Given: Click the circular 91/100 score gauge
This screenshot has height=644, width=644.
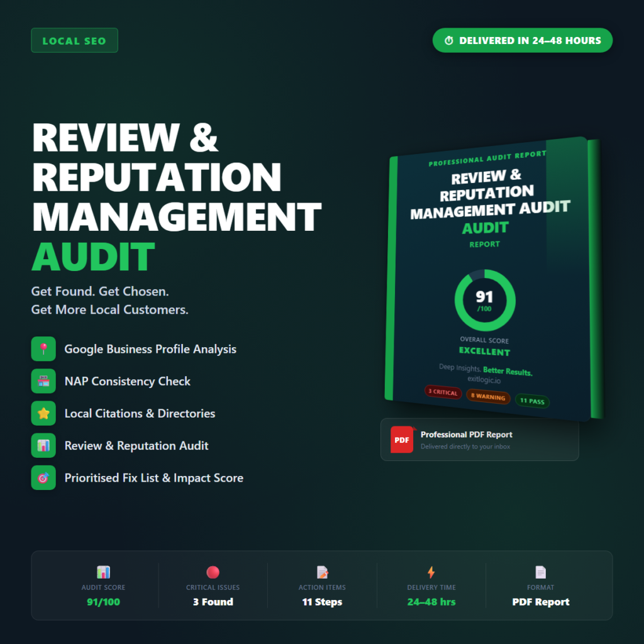Looking at the screenshot, I should [x=485, y=301].
